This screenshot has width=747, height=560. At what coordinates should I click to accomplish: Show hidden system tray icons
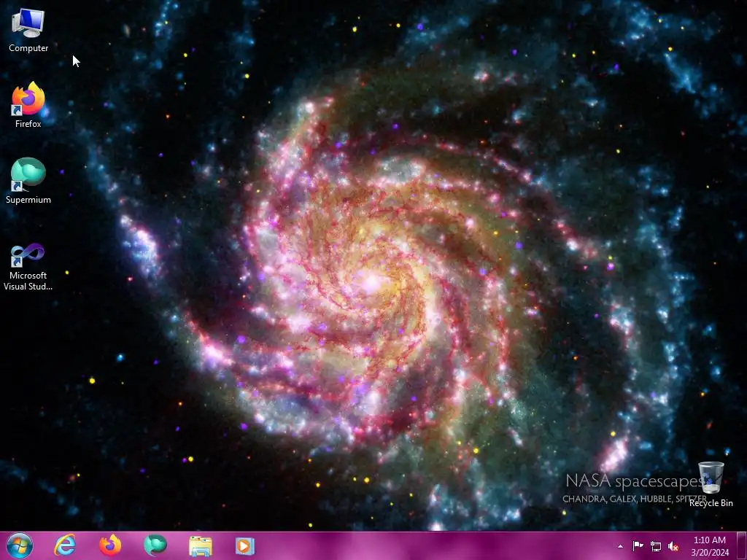coord(620,546)
